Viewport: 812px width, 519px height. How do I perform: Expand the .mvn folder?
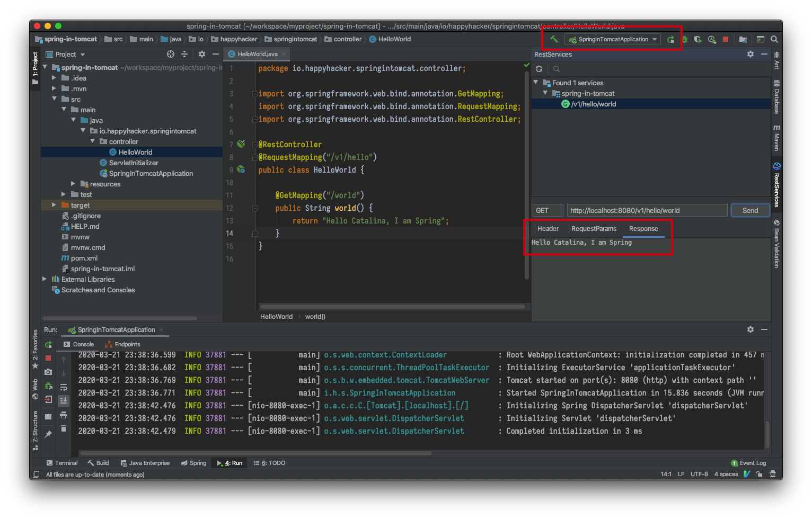coord(54,88)
